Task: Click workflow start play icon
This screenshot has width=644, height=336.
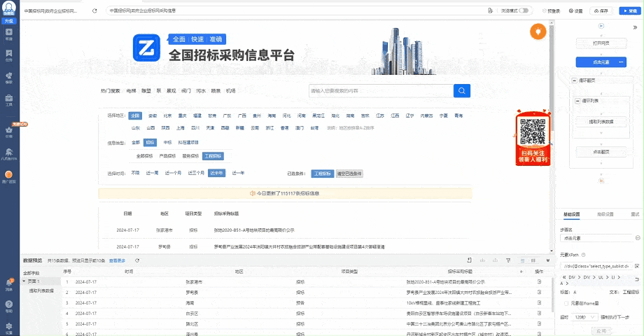Action: [x=601, y=26]
